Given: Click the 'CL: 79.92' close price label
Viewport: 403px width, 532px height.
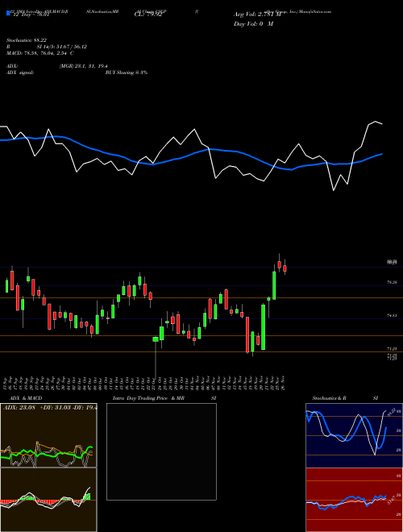Looking at the screenshot, I should tap(147, 15).
